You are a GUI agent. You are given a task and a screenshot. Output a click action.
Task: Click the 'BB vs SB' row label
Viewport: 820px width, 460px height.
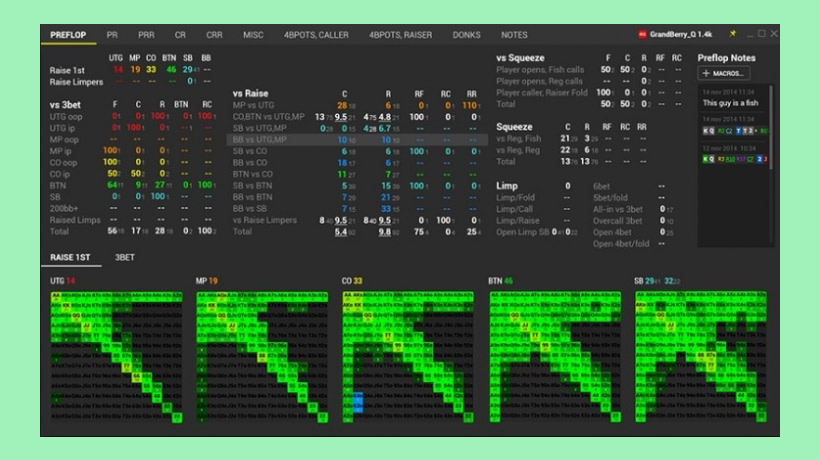click(x=249, y=209)
